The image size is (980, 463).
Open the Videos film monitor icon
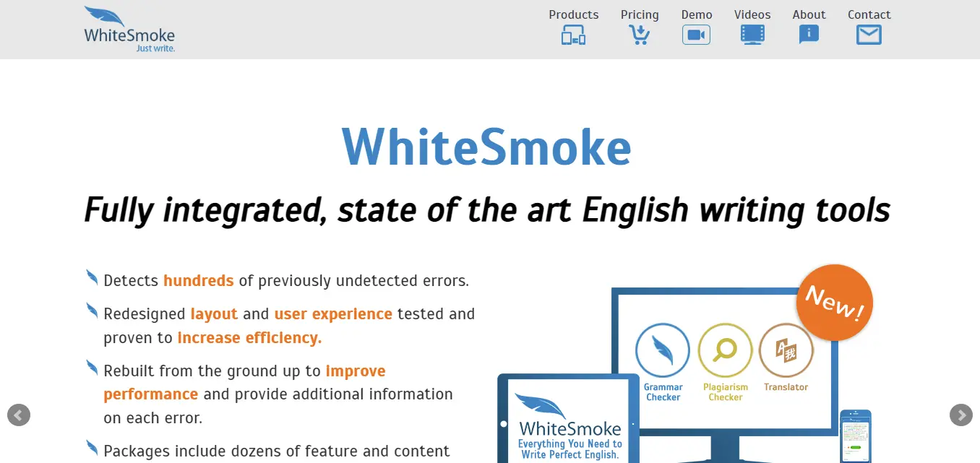click(752, 35)
